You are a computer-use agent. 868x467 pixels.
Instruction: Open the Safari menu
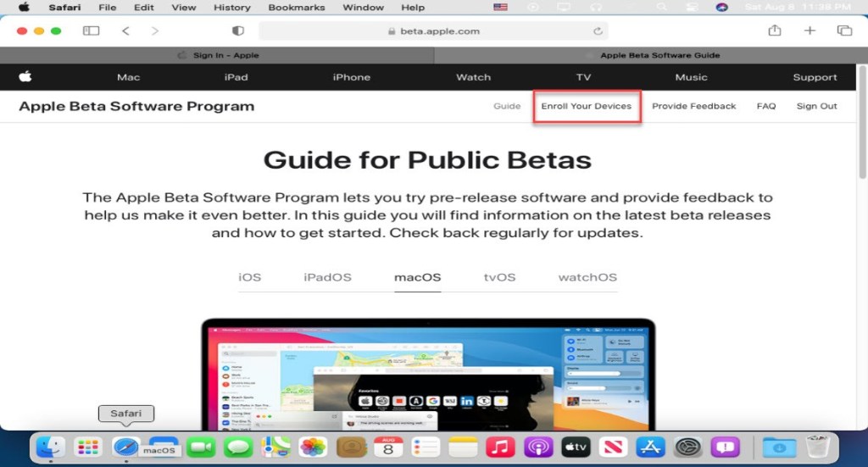[x=64, y=7]
